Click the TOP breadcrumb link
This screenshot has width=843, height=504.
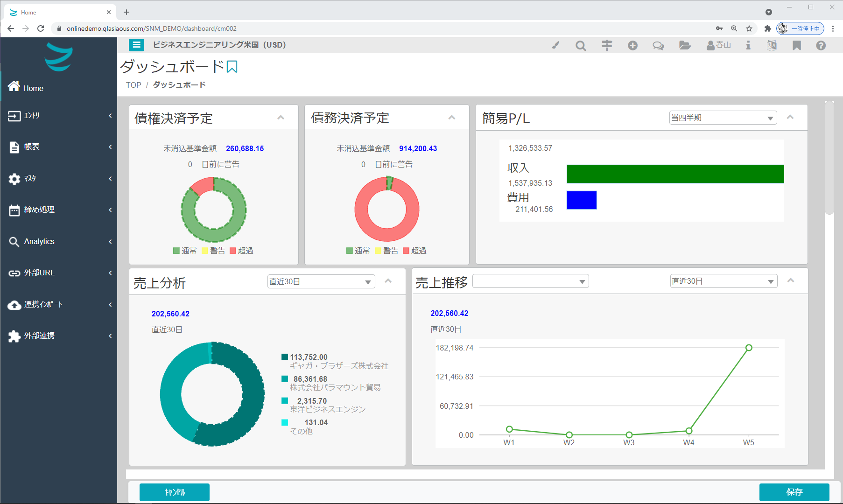click(133, 85)
